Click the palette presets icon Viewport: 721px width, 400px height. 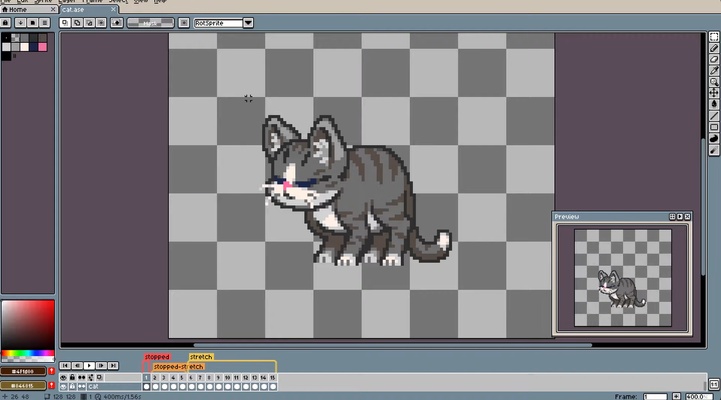[32, 23]
